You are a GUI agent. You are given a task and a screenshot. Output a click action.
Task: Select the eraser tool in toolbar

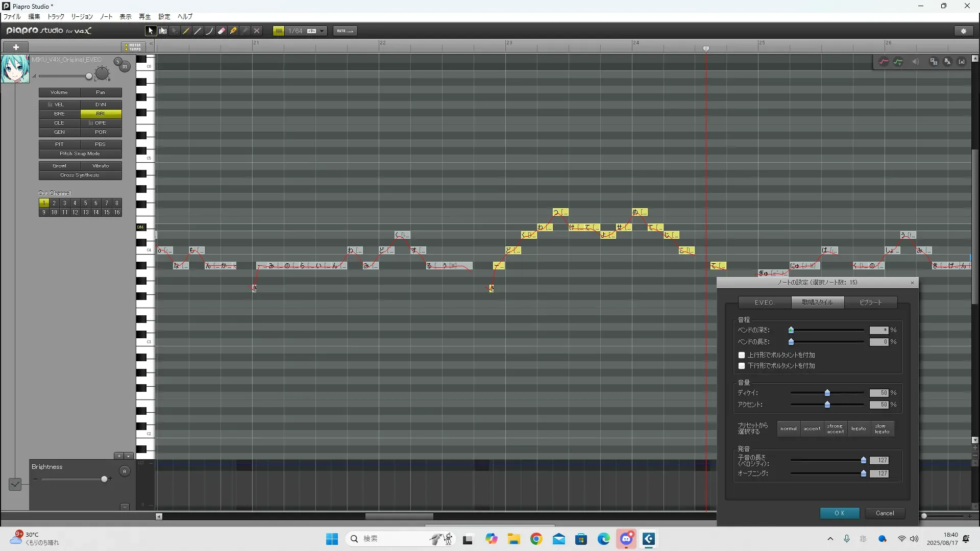pyautogui.click(x=222, y=31)
